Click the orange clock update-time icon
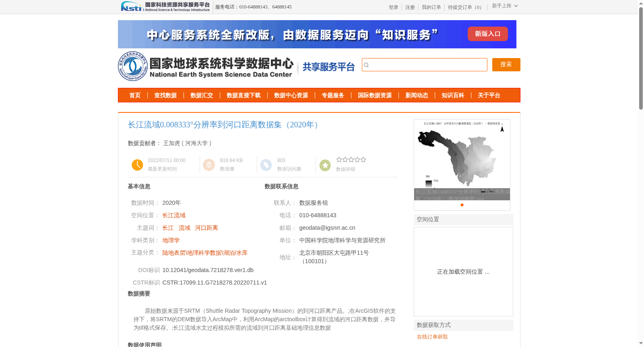 pos(137,165)
